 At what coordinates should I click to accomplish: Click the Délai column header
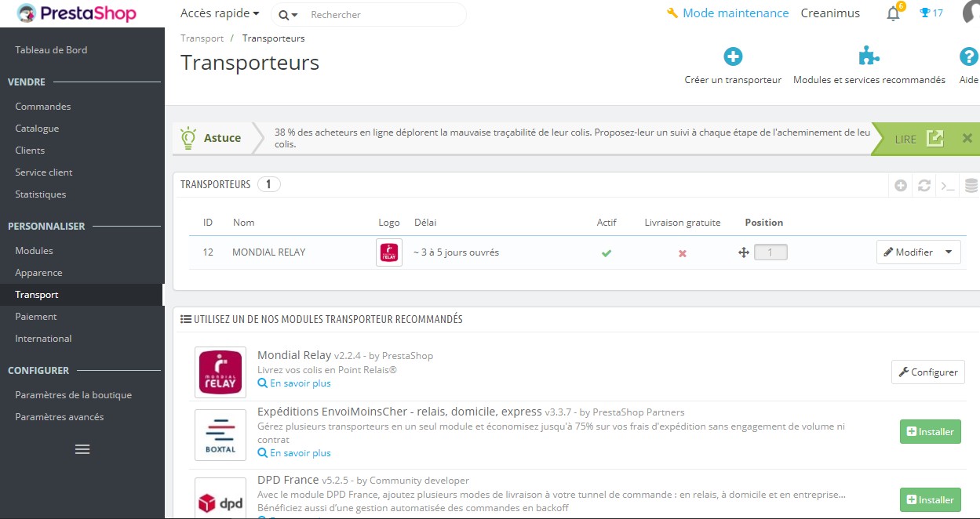tap(425, 223)
